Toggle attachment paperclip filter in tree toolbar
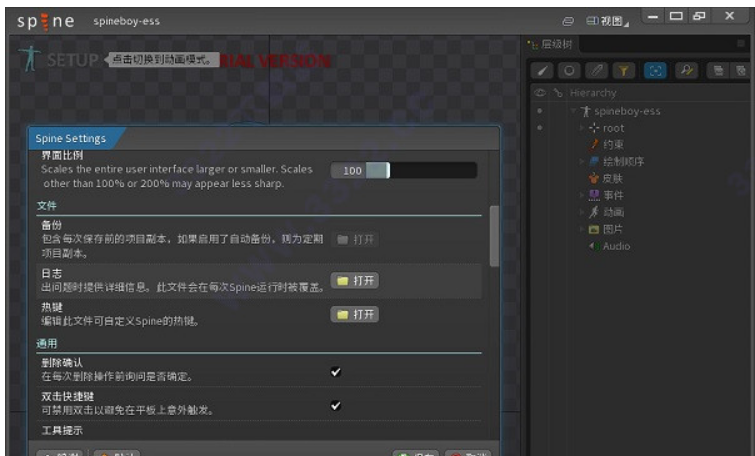 (597, 71)
